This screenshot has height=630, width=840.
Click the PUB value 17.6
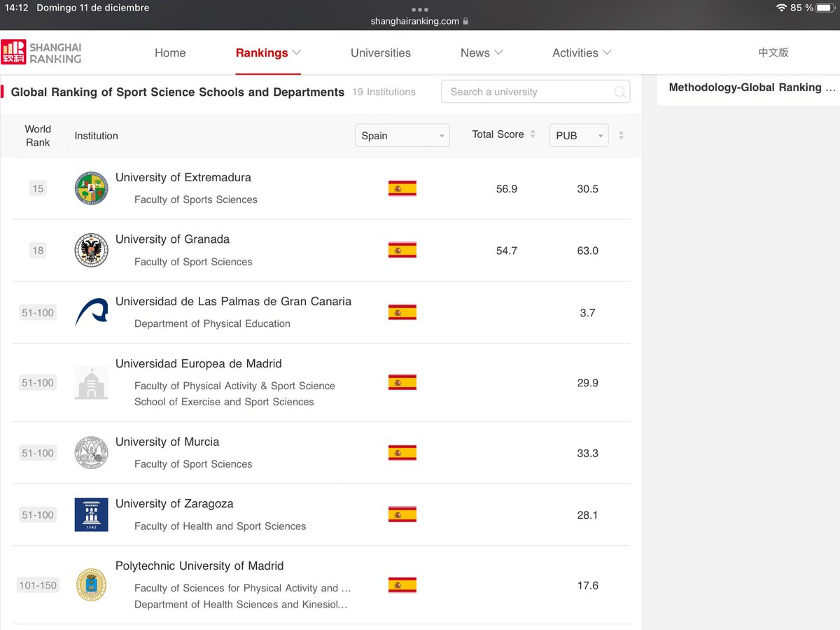click(x=587, y=585)
